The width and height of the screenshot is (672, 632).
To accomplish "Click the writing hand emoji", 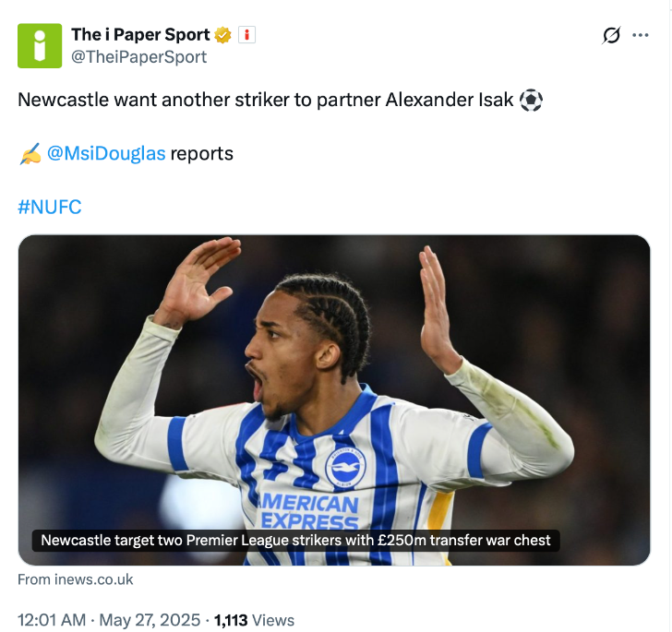I will (x=30, y=153).
